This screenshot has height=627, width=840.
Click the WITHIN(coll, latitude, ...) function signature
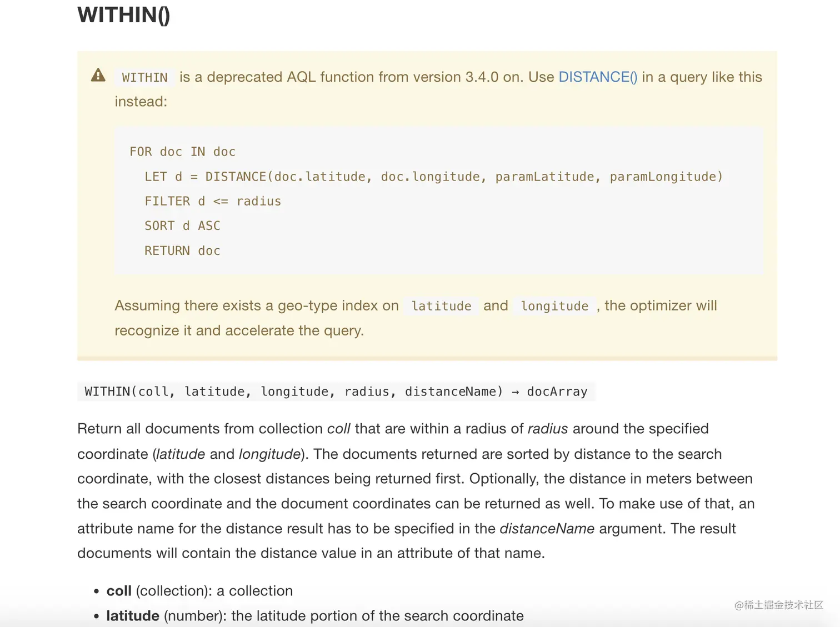(336, 392)
